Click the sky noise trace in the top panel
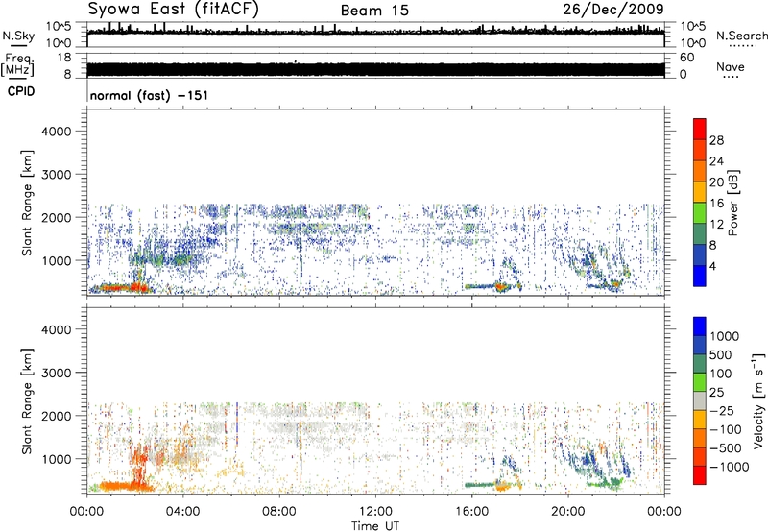Screen dimensions: 768x532 [375, 32]
